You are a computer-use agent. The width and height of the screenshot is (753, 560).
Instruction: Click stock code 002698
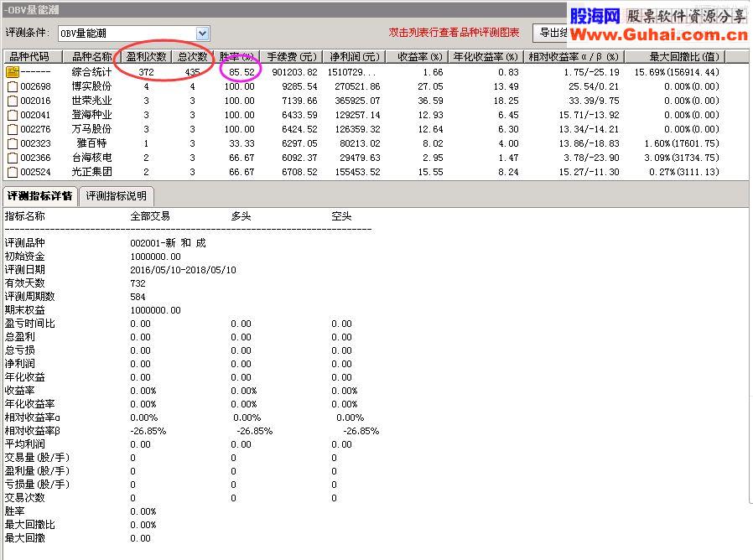click(35, 87)
